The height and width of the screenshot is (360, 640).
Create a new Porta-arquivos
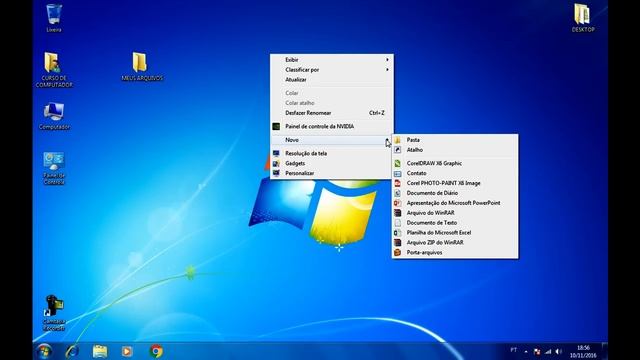[x=455, y=253]
